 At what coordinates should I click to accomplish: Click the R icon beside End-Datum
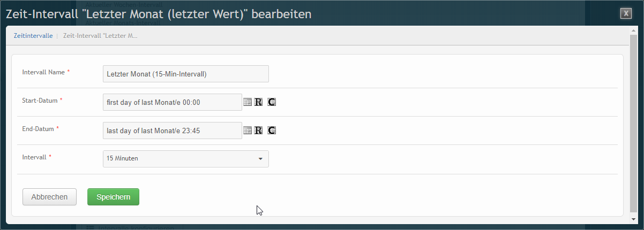click(258, 130)
